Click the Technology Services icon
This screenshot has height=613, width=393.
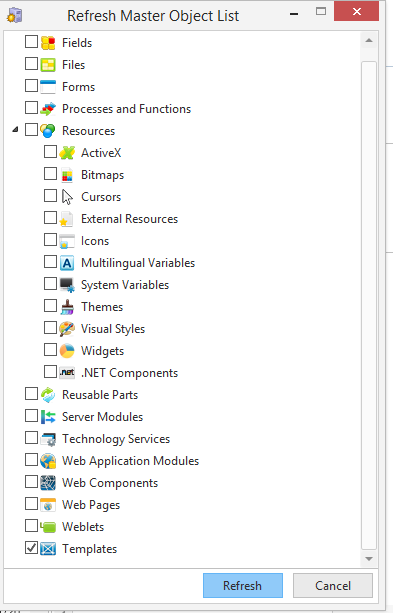point(48,439)
